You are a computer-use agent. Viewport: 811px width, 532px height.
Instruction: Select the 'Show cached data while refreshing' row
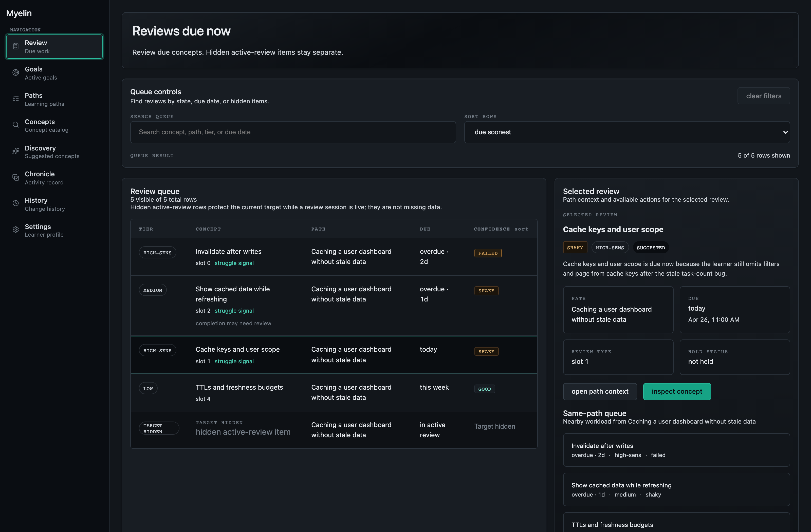tap(334, 306)
